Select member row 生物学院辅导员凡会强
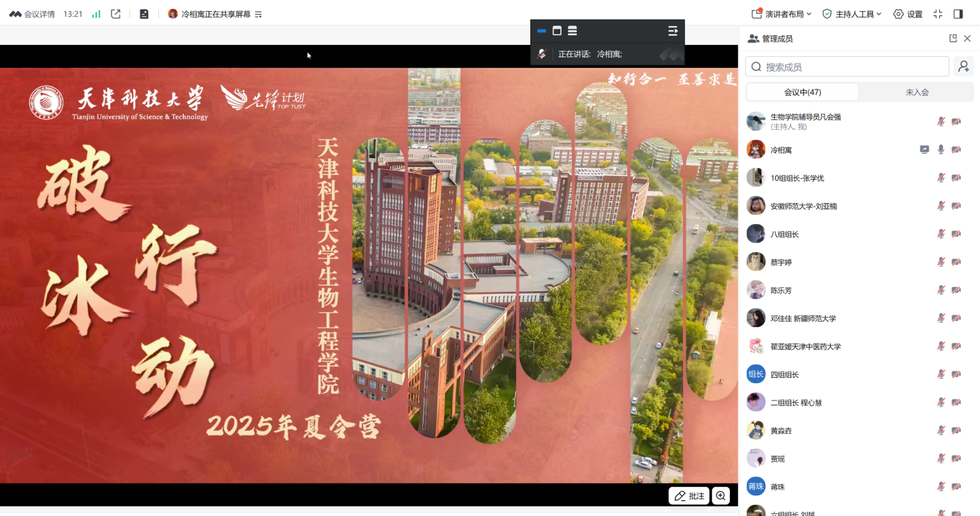This screenshot has height=516, width=980. click(x=860, y=121)
